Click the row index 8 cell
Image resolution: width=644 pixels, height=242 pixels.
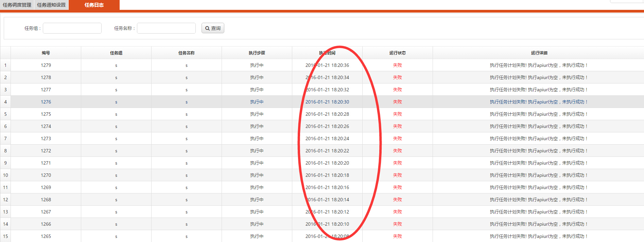5,151
